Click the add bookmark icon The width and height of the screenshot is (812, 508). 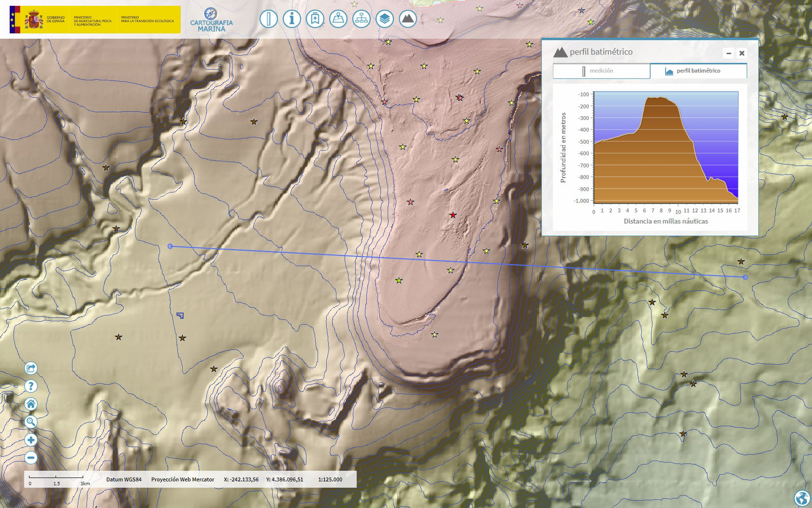click(315, 19)
